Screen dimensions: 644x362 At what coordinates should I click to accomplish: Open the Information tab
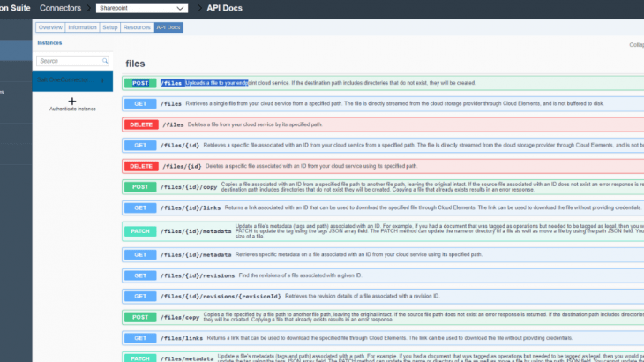click(82, 27)
